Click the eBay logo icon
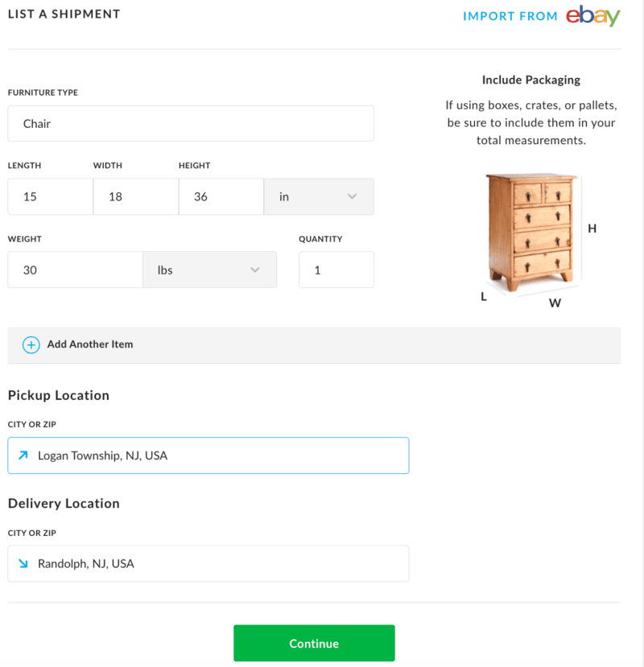This screenshot has width=644, height=667. click(x=592, y=16)
